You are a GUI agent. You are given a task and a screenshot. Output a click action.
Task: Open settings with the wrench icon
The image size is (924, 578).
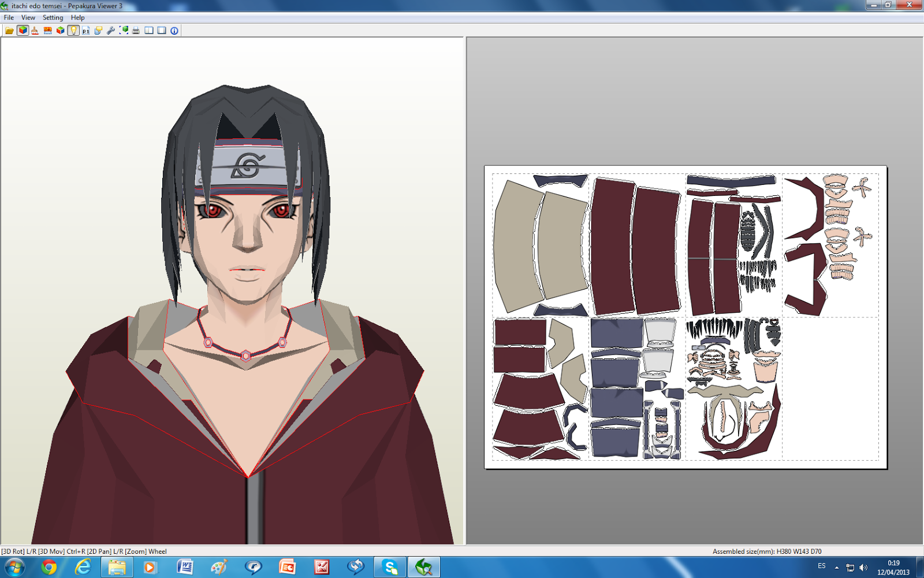coord(111,31)
